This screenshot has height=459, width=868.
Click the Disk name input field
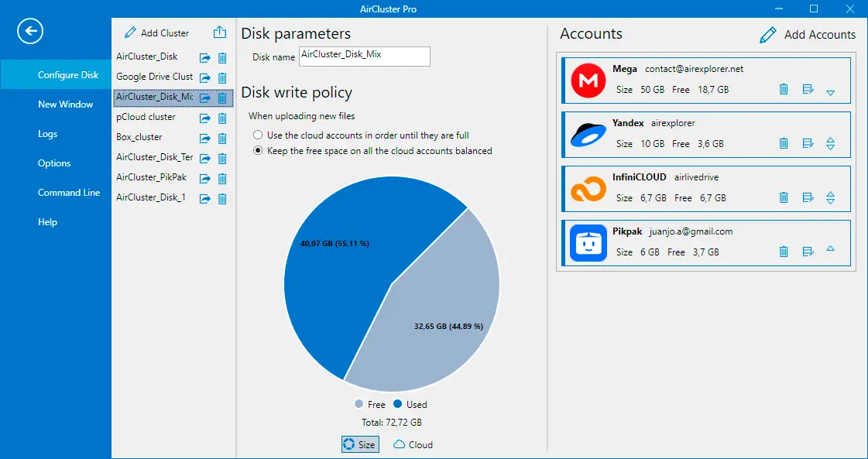click(364, 57)
